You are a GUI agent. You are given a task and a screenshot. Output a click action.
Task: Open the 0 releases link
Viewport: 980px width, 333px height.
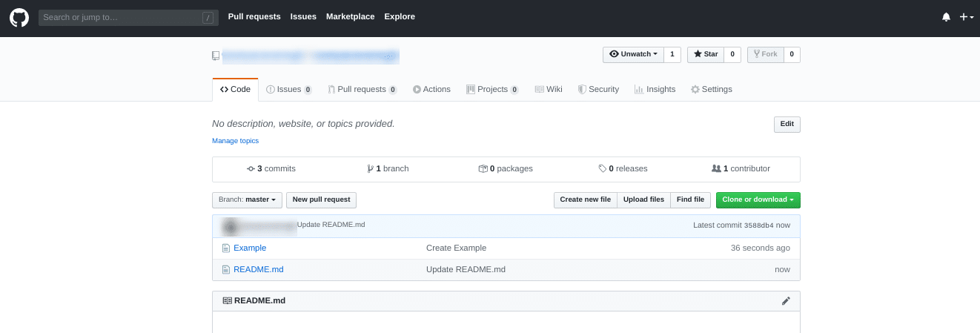[623, 169]
